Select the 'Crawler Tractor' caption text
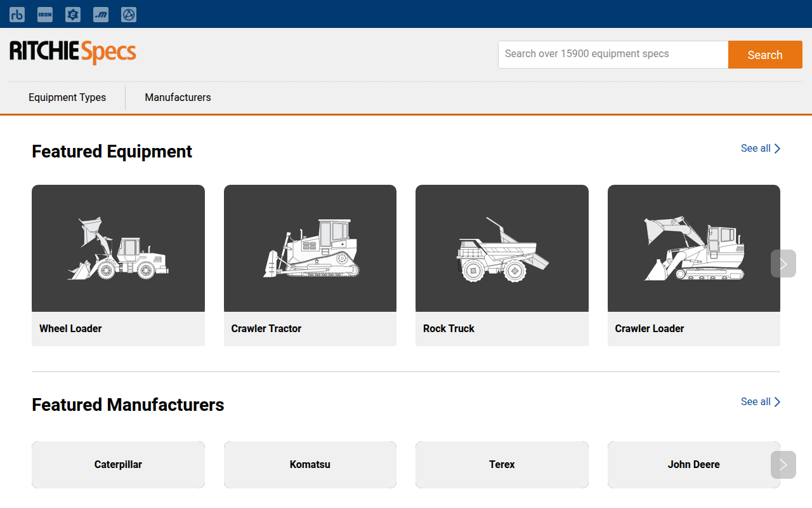Image resolution: width=812 pixels, height=508 pixels. click(x=266, y=328)
